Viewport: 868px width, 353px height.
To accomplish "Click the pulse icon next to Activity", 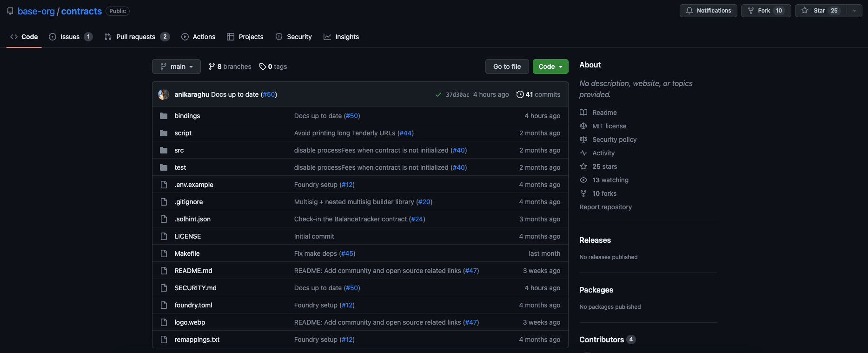I will (583, 153).
